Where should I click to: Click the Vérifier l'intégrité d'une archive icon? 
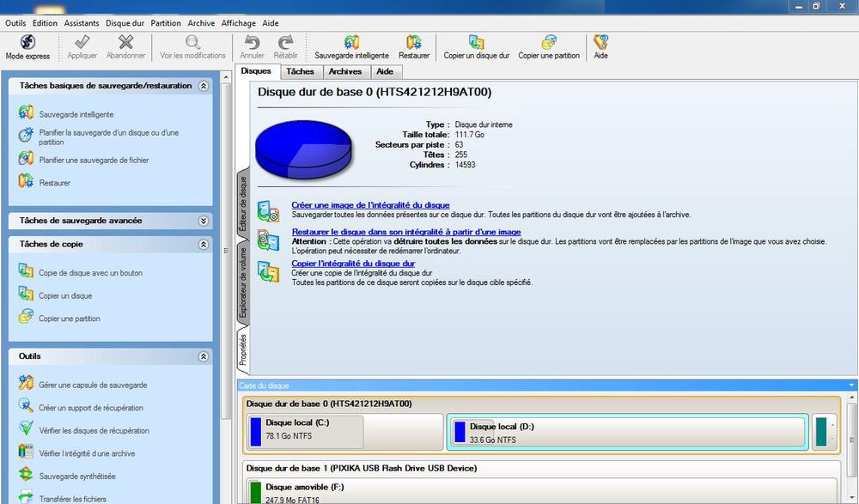click(x=26, y=452)
